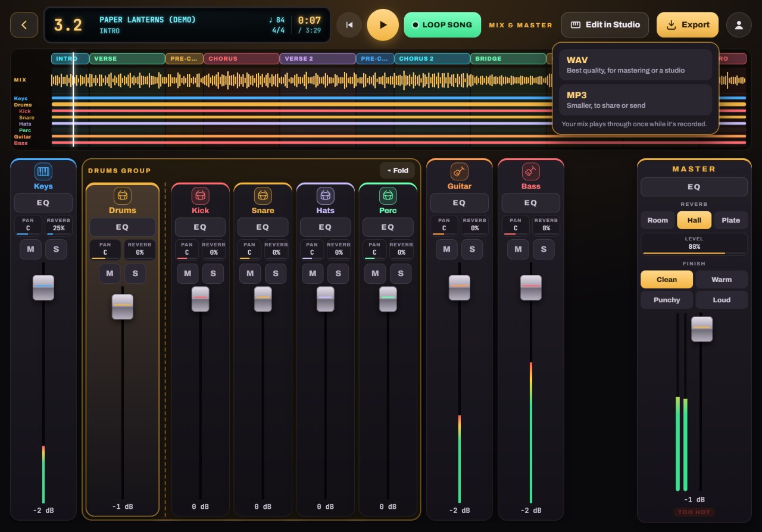Click the Perc drum icon

(388, 195)
